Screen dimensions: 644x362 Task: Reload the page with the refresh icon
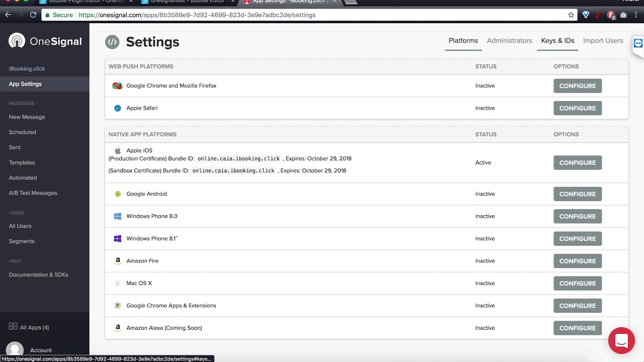pos(33,15)
